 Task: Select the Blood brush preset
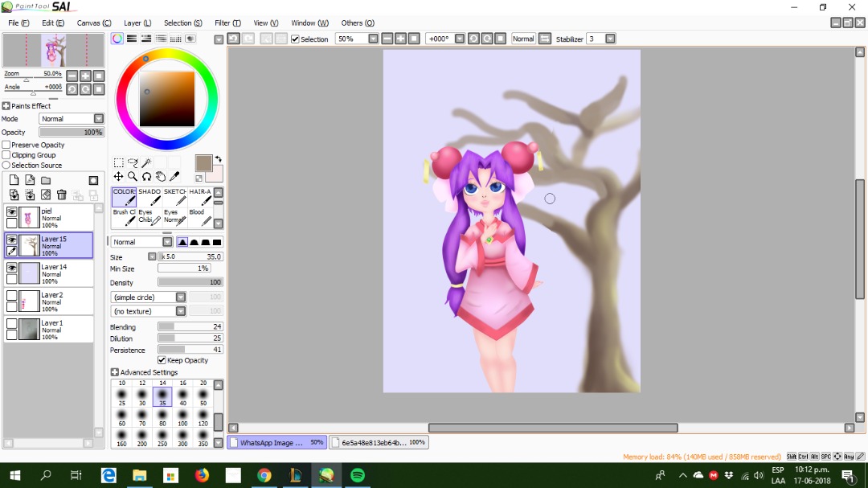coord(200,218)
